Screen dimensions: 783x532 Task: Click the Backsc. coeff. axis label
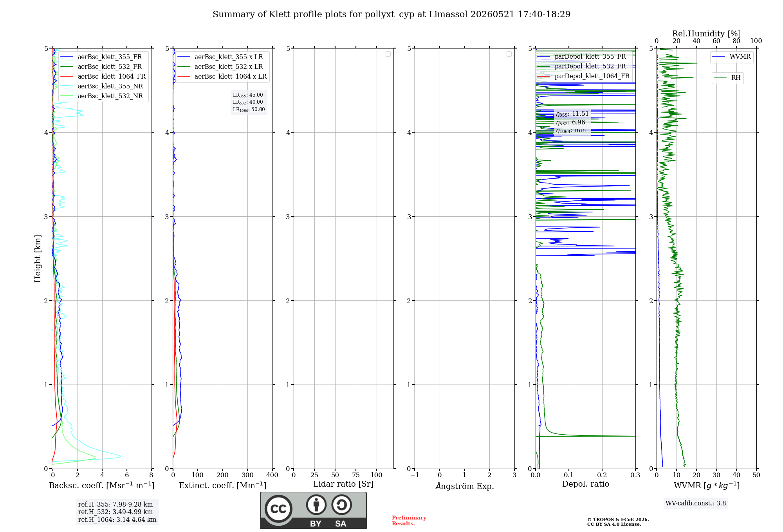(x=102, y=485)
